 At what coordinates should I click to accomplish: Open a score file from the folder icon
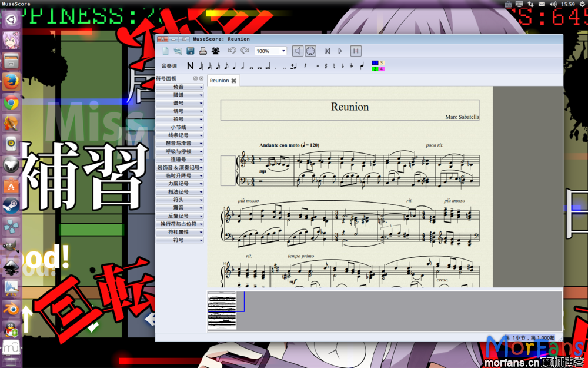click(178, 51)
